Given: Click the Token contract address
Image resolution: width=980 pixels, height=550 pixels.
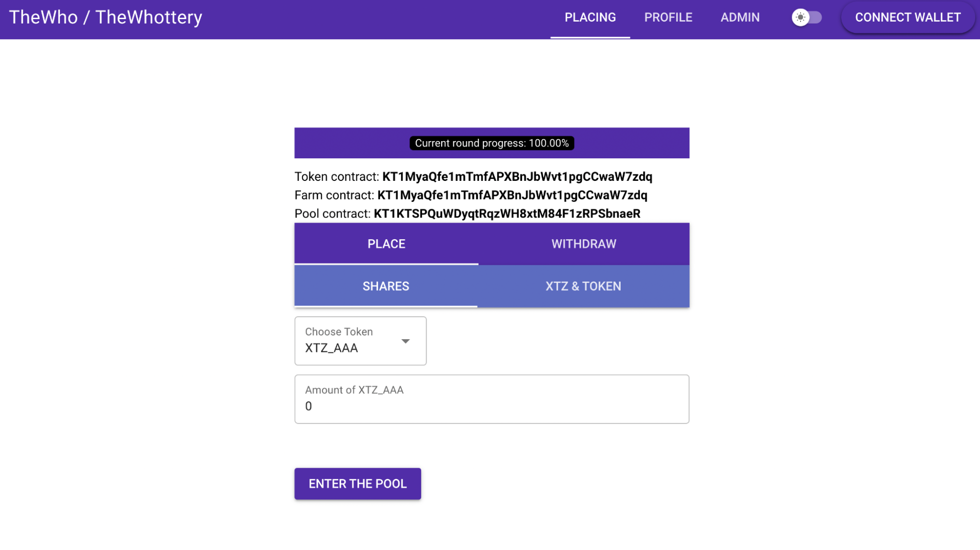Looking at the screenshot, I should (517, 176).
